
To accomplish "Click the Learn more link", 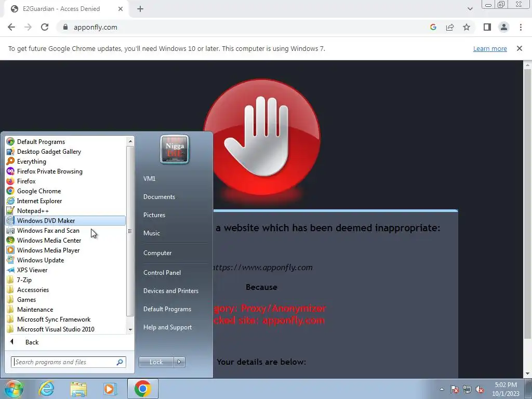I will pyautogui.click(x=490, y=48).
